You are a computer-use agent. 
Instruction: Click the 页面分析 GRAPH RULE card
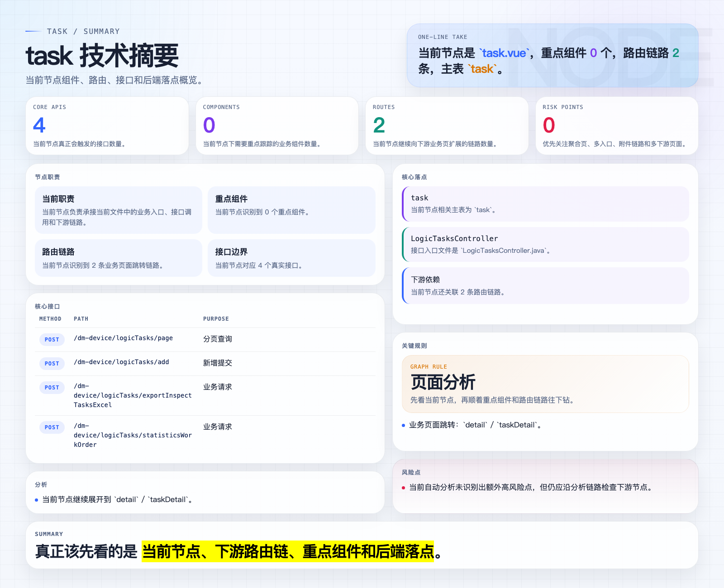coord(545,384)
